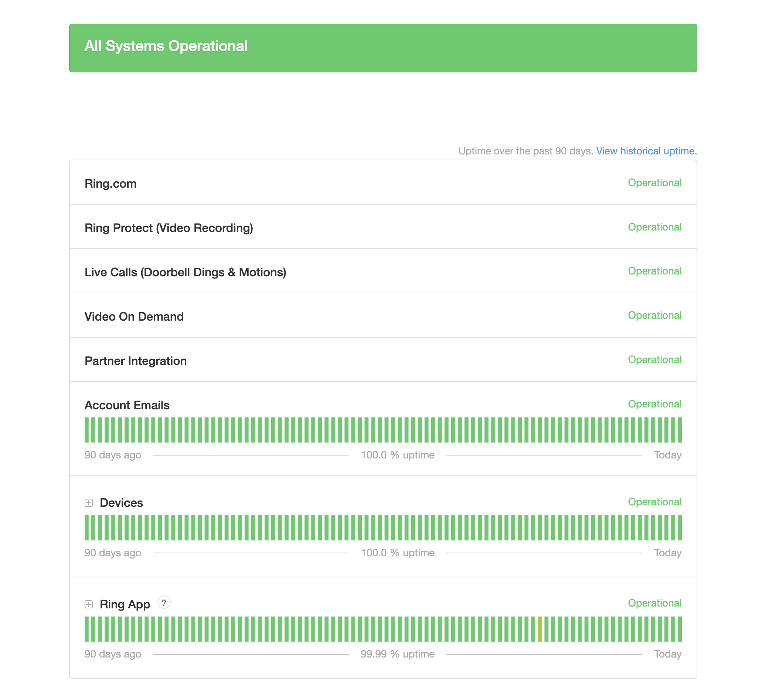Expand the Ring App component group
759x700 pixels.
click(x=89, y=604)
